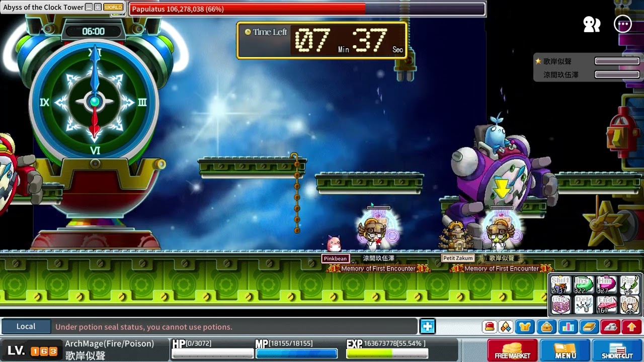
Task: Open the party members icon
Action: point(592,24)
